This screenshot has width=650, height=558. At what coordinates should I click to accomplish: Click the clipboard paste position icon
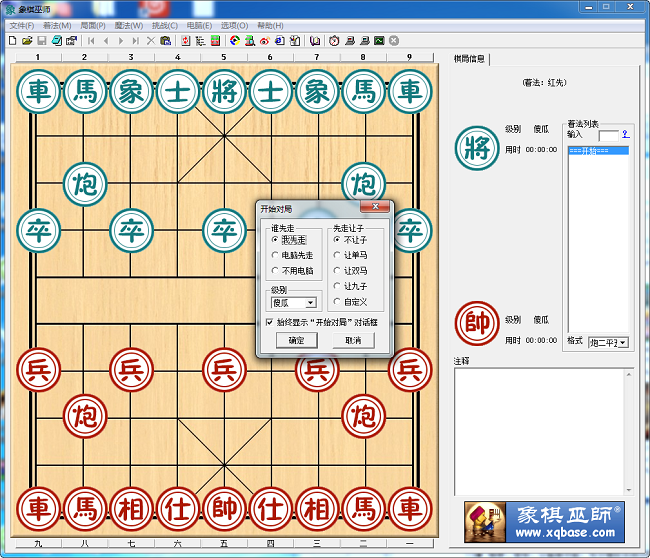point(165,41)
